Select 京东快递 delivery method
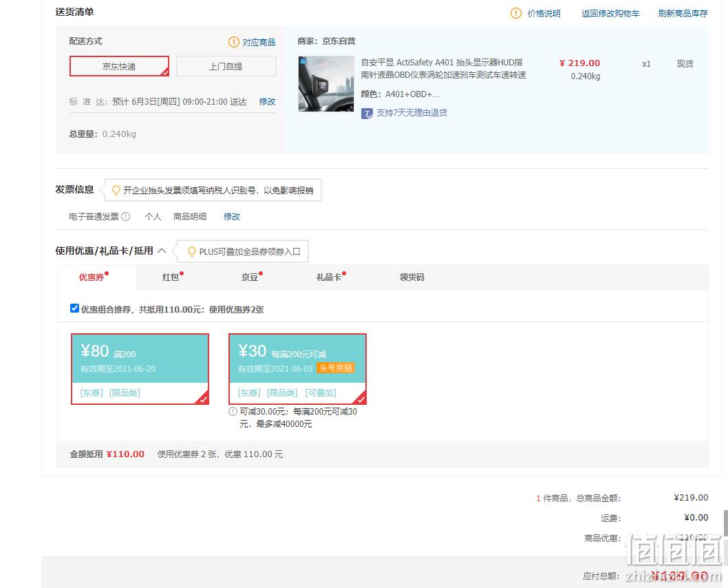728x588 pixels. click(x=119, y=66)
